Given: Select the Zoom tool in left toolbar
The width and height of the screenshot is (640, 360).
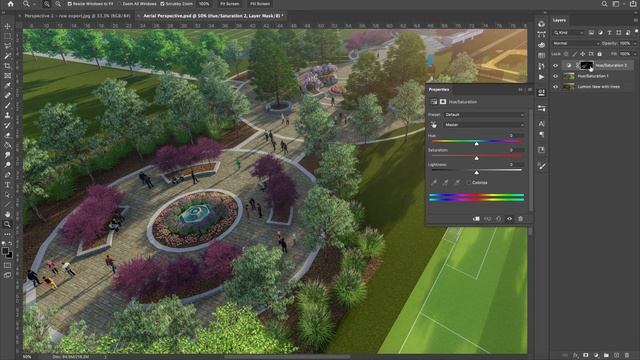Looking at the screenshot, I should [7, 224].
